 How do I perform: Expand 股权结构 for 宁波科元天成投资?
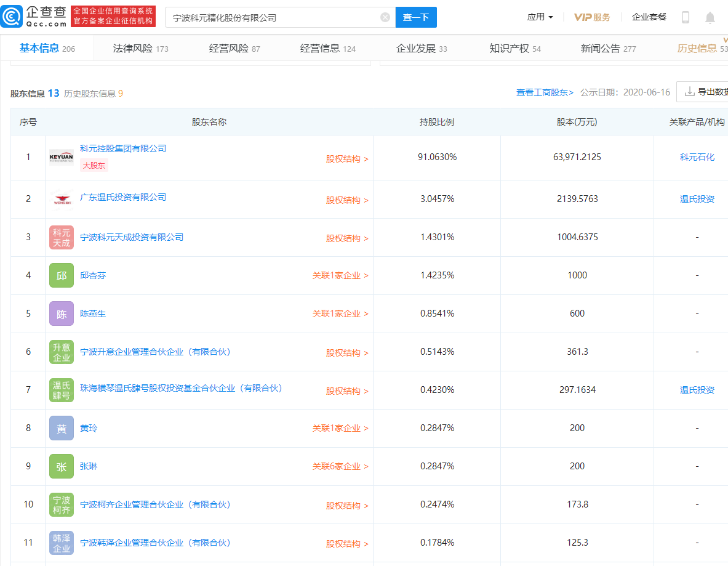[x=347, y=238]
